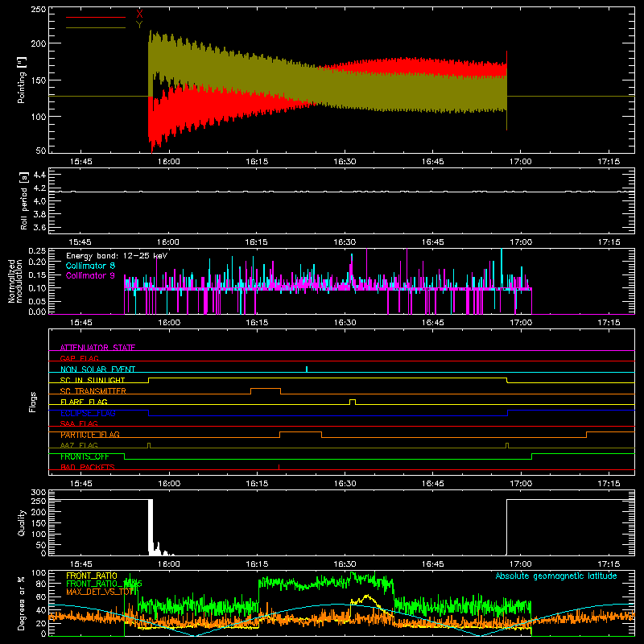Click the 16:00 tick under Flags plot
The width and height of the screenshot is (644, 644).
[x=169, y=484]
